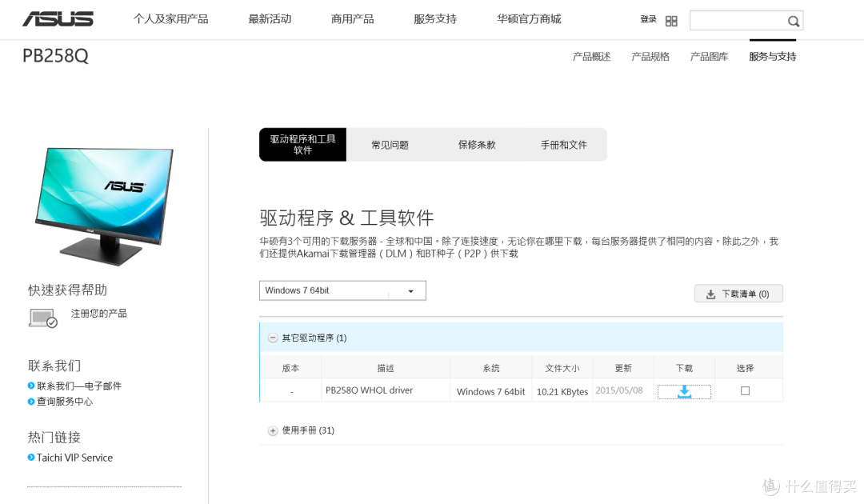Click the 注册您的产品 link
Image resolution: width=864 pixels, height=504 pixels.
pyautogui.click(x=98, y=314)
